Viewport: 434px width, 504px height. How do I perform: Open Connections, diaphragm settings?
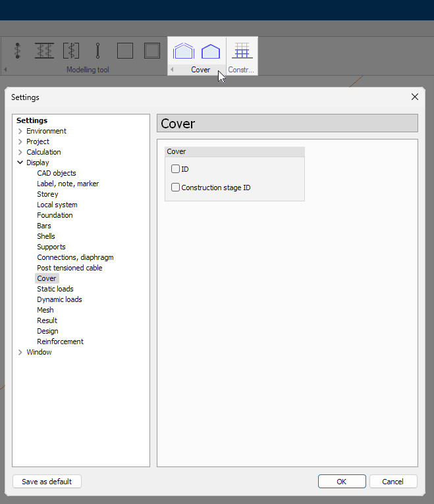pos(75,257)
